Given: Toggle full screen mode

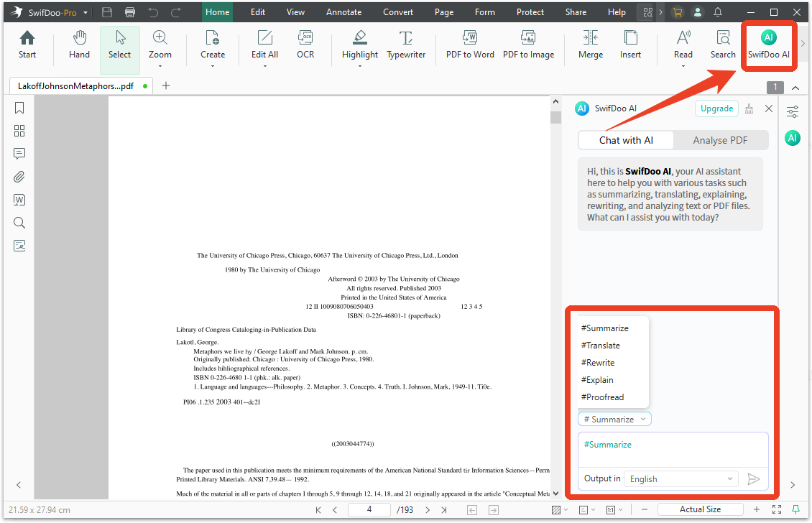Looking at the screenshot, I should (776, 509).
